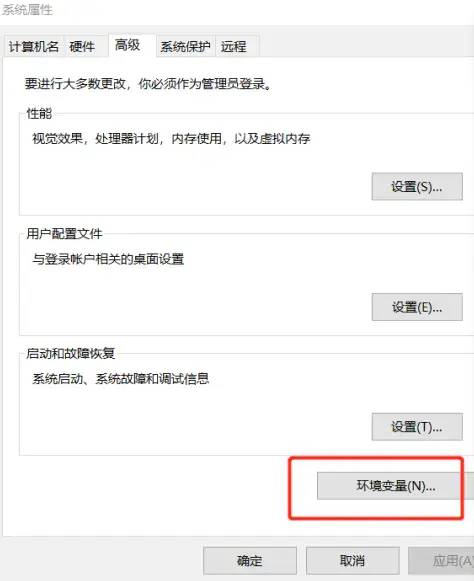Select the 高级 tab
474x581 pixels.
click(x=127, y=45)
